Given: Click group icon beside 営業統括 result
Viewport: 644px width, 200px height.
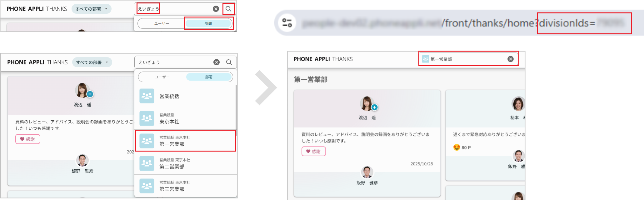Looking at the screenshot, I should pyautogui.click(x=147, y=96).
